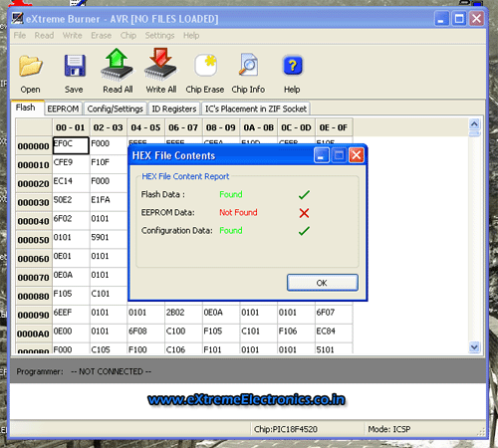Click the Save floppy disk icon
Screen dimensions: 498x448
pyautogui.click(x=75, y=66)
